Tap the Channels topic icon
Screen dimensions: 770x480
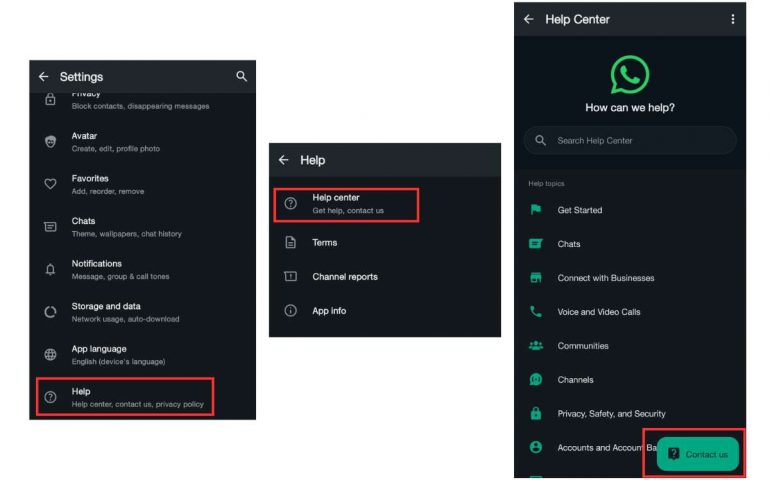pos(536,379)
